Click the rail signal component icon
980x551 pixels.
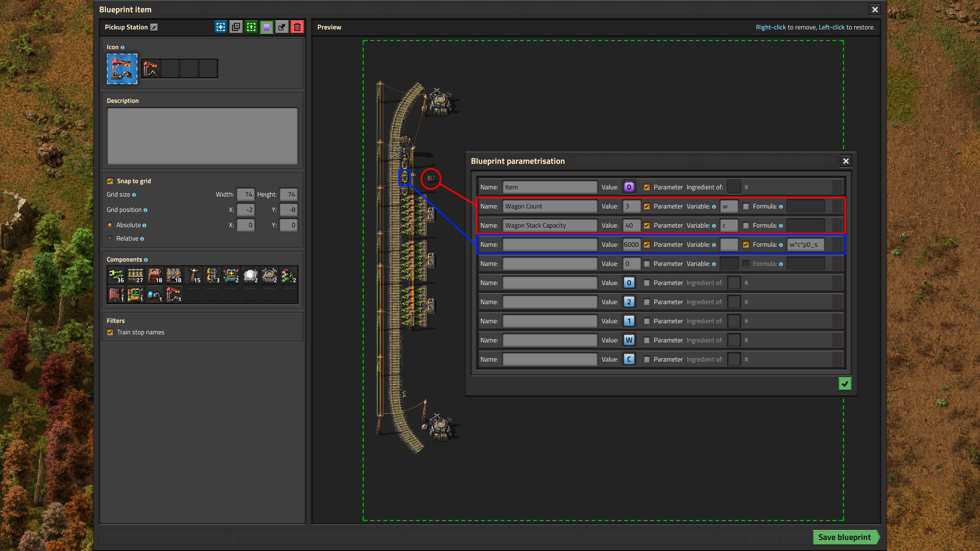click(x=288, y=275)
